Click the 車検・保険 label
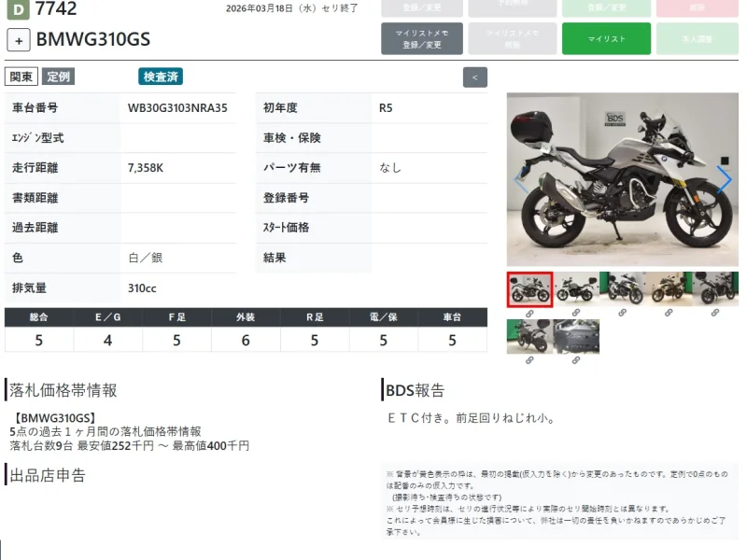The width and height of the screenshot is (747, 560). point(291,138)
